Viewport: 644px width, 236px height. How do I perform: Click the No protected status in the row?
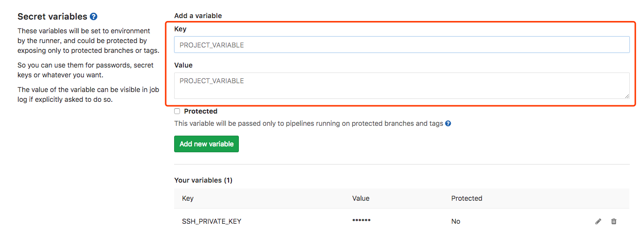click(x=456, y=221)
